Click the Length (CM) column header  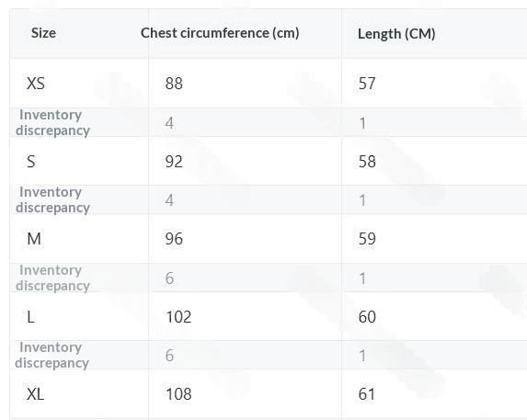[x=396, y=34]
